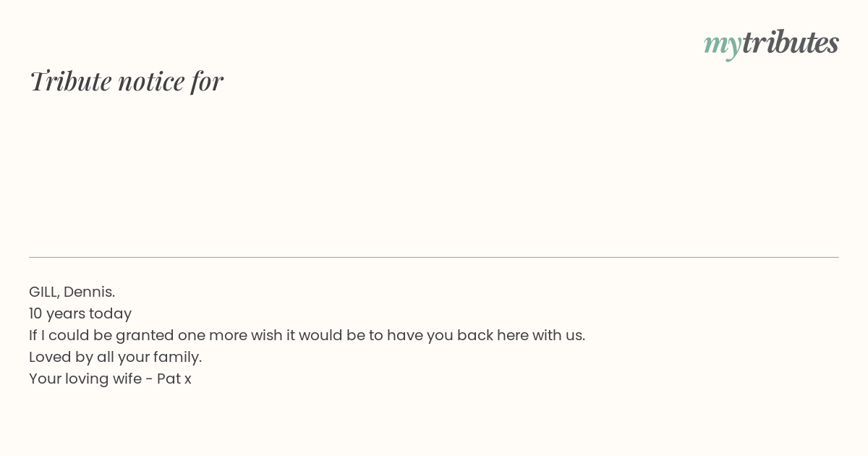The image size is (868, 456).
Task: Select the "10 years today" line
Action: 80,313
